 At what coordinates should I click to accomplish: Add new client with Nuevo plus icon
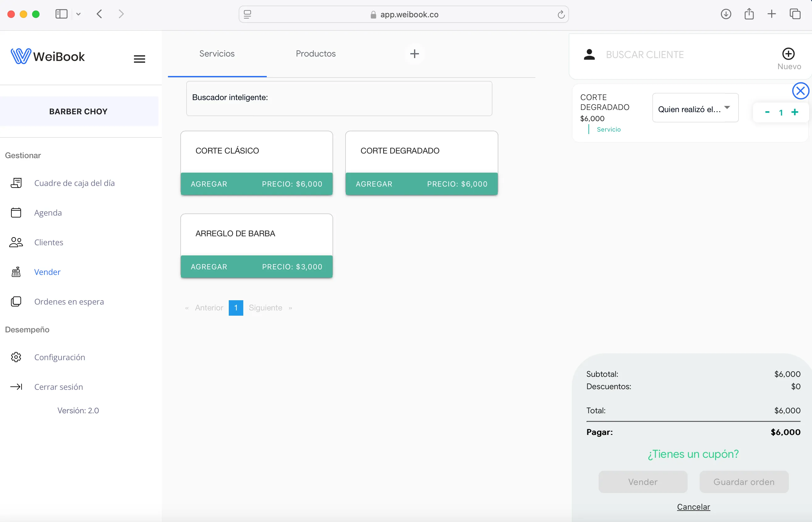click(x=788, y=54)
